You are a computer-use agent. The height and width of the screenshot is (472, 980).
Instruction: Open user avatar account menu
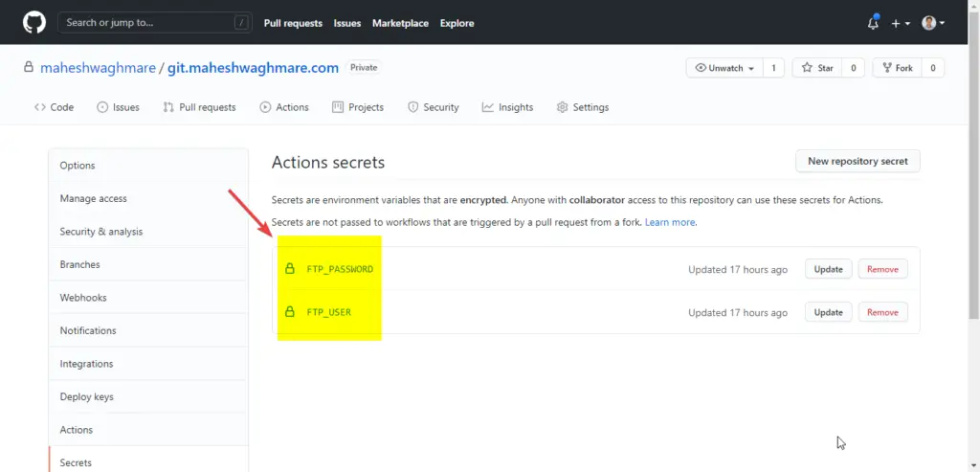933,23
